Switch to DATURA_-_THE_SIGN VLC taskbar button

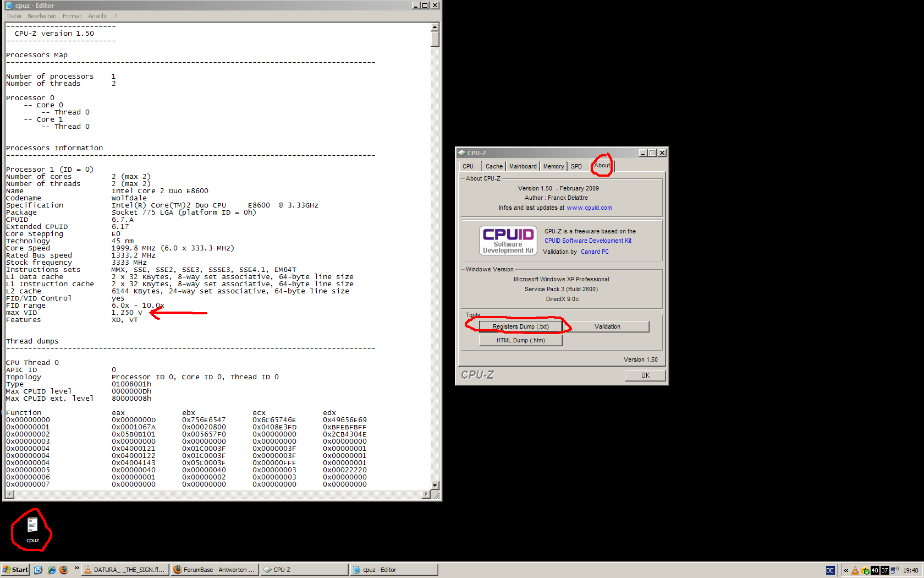[125, 570]
